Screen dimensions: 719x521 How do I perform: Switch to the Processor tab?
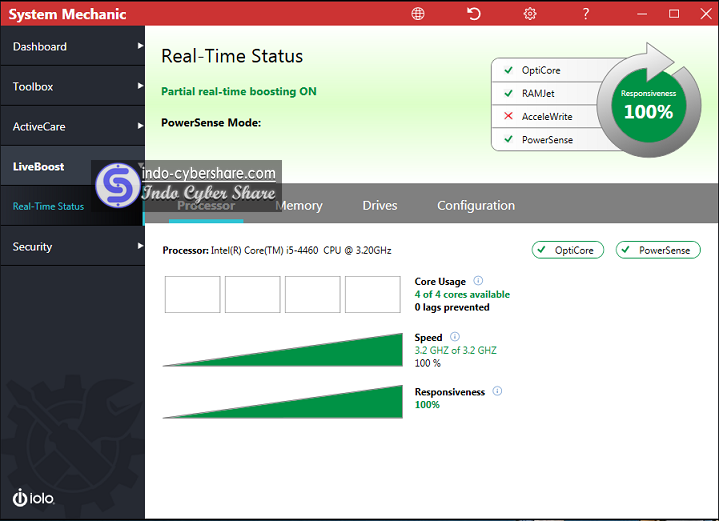coord(206,205)
